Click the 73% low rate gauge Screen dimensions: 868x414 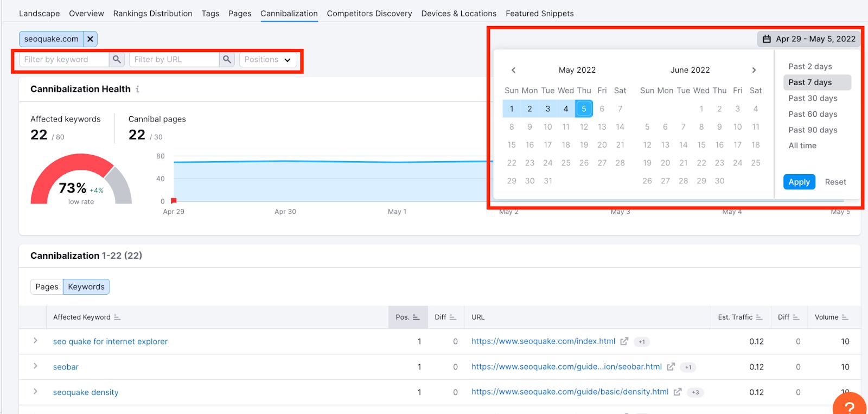click(x=81, y=179)
